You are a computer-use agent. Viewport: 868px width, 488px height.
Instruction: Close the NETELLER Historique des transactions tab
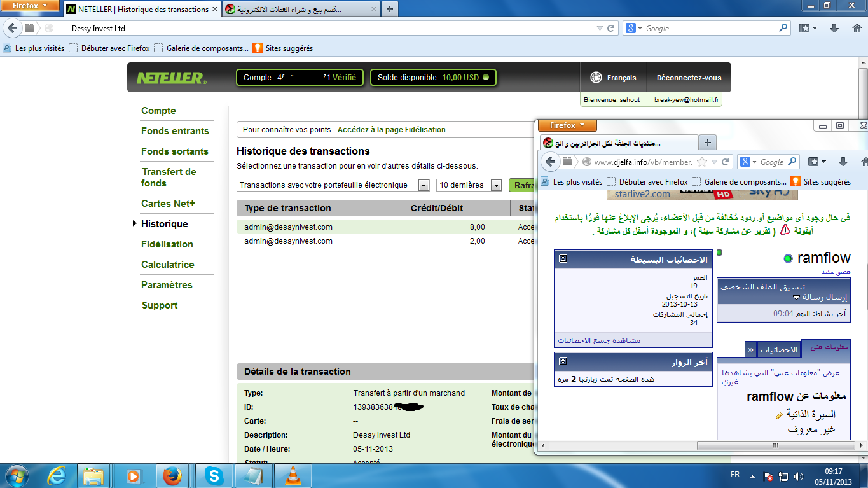click(215, 10)
